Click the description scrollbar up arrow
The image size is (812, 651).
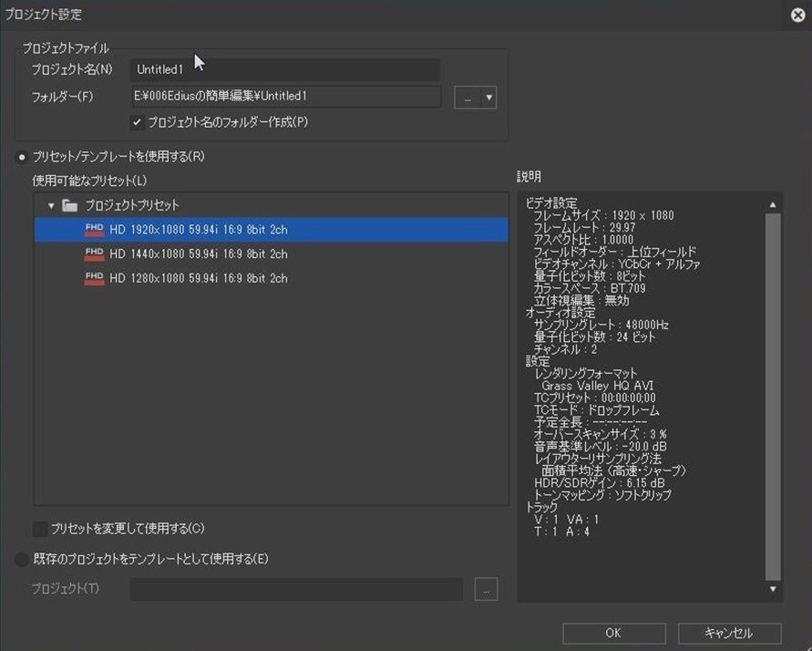point(773,204)
